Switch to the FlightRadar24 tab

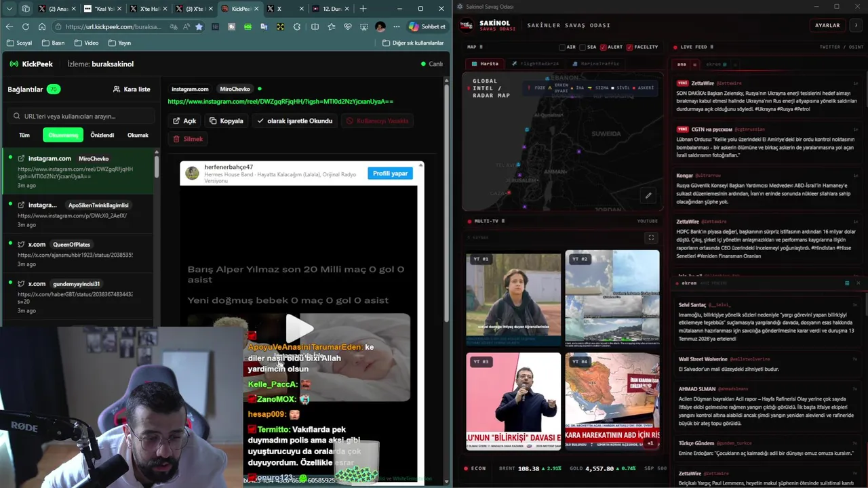(536, 64)
